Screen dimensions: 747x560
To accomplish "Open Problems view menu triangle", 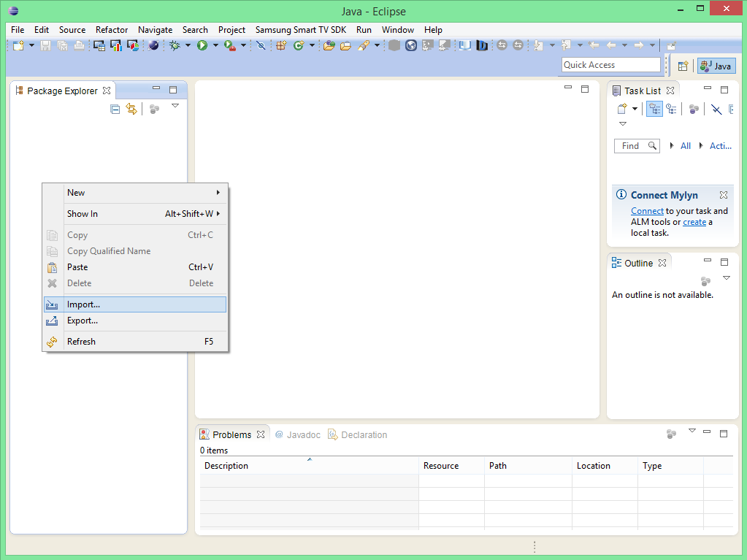I will 692,431.
